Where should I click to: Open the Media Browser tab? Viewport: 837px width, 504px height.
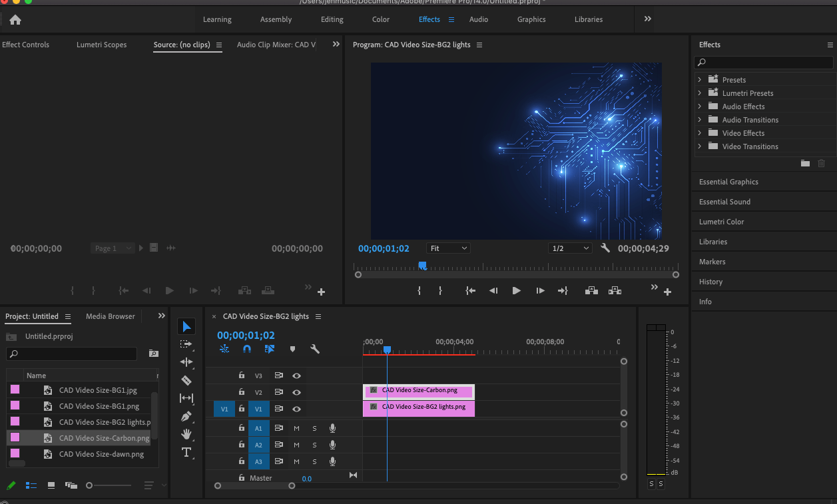(x=111, y=316)
